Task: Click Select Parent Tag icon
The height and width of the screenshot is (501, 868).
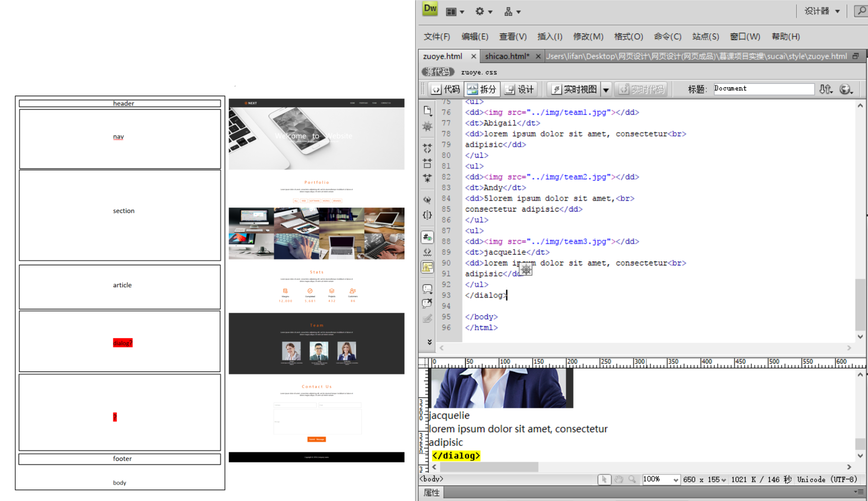Action: click(427, 200)
